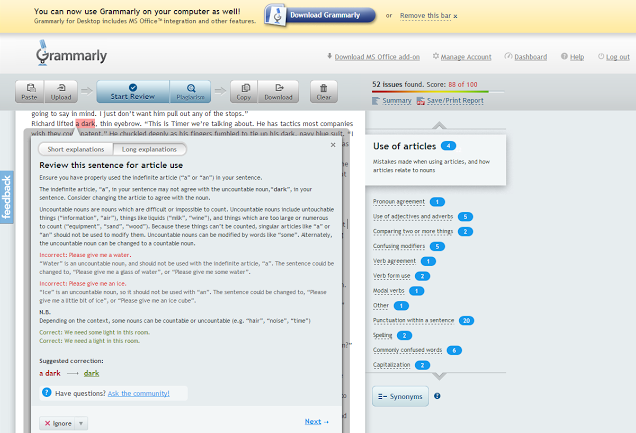
Task: Remove the yellow promotion bar
Action: [429, 16]
